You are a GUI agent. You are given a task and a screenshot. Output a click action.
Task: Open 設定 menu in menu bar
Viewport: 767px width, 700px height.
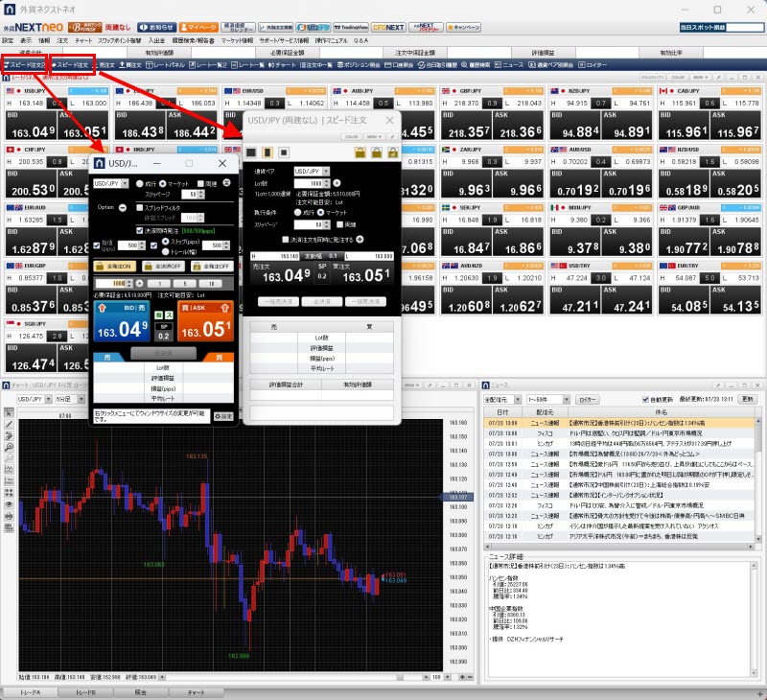(x=8, y=40)
